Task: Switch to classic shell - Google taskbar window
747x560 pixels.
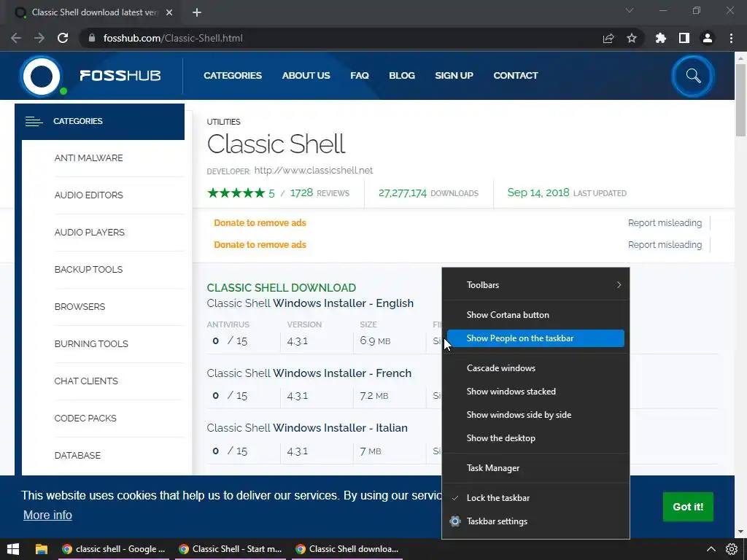Action: [x=113, y=549]
